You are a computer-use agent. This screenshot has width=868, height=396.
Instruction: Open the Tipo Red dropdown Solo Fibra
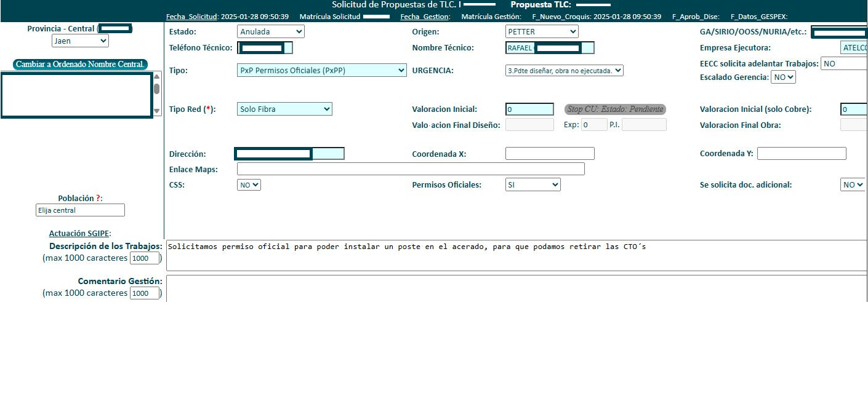click(284, 109)
